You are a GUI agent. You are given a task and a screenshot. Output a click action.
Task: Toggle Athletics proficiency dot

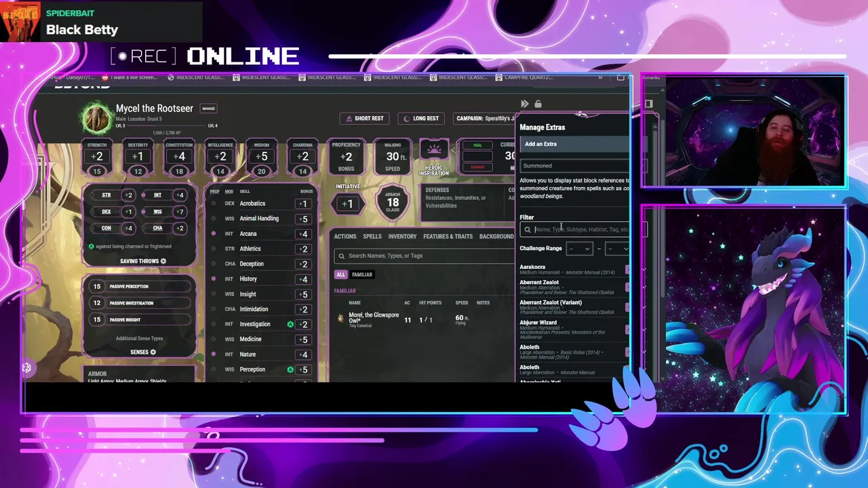point(214,249)
